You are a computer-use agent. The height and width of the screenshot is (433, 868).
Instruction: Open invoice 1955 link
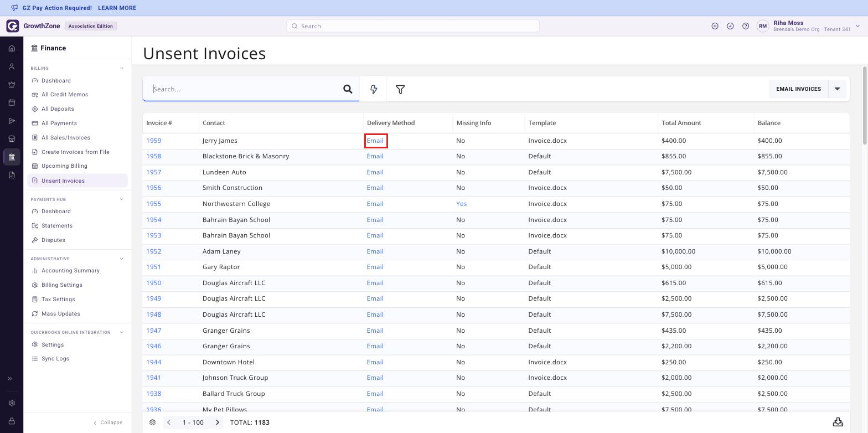click(153, 204)
